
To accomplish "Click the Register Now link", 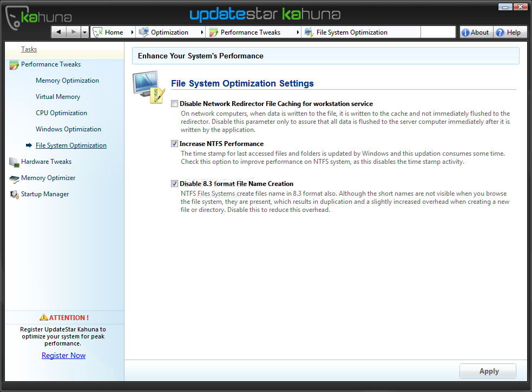I will 63,355.
